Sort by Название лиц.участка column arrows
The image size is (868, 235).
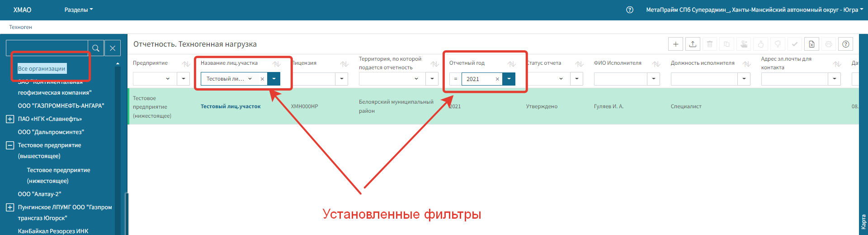pos(276,64)
